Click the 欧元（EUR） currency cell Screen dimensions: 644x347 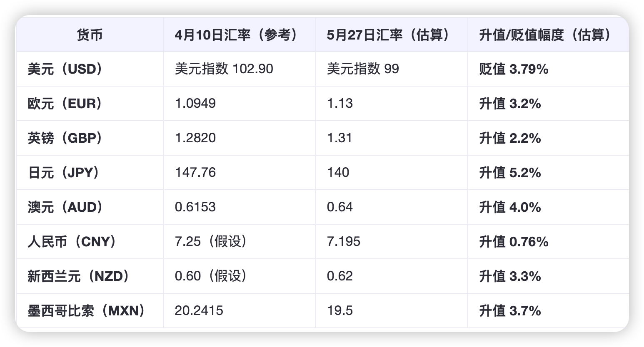pyautogui.click(x=65, y=104)
